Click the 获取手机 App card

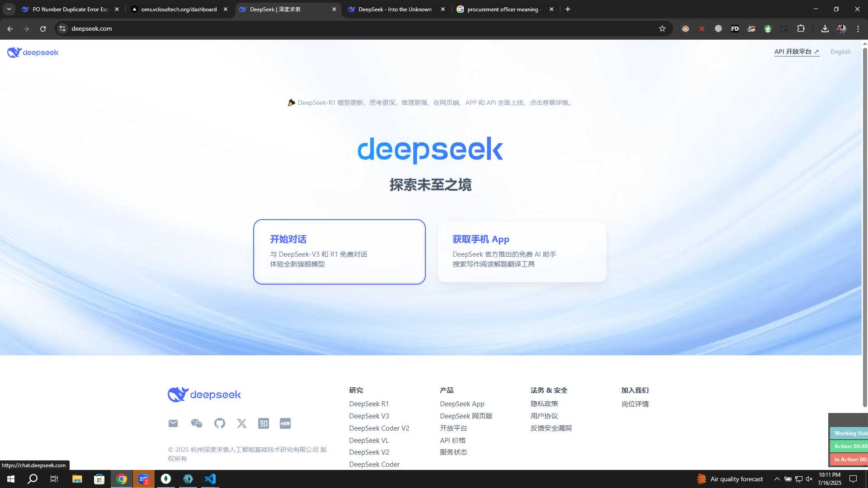(522, 252)
